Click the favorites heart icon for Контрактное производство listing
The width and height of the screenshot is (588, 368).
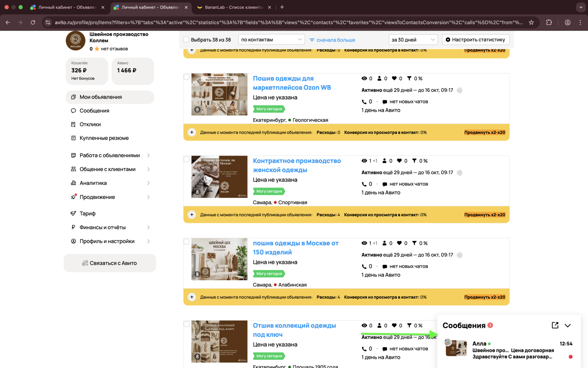click(x=399, y=161)
